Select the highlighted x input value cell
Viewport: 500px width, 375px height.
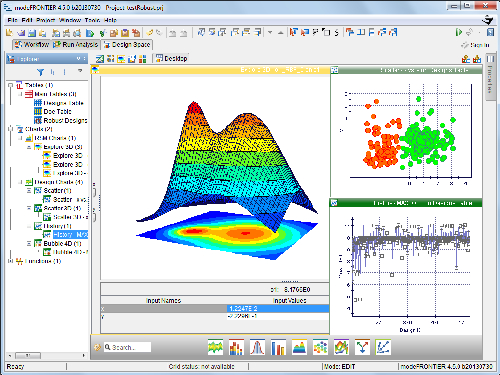[278, 308]
